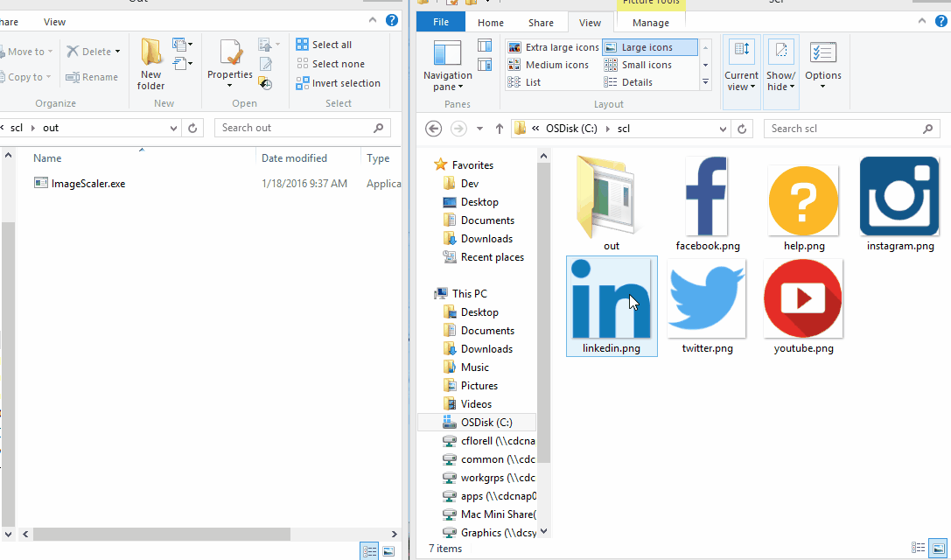Click the help icon in scl window

tap(941, 21)
